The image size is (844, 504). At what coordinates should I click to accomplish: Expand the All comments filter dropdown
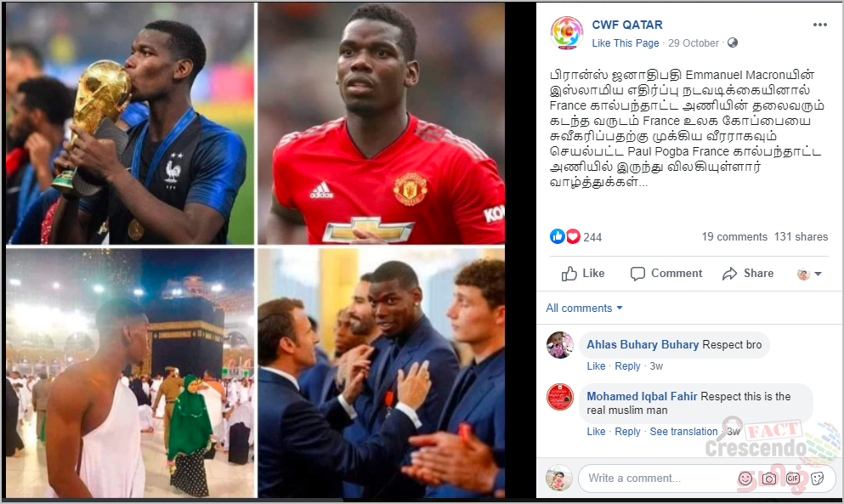[584, 308]
